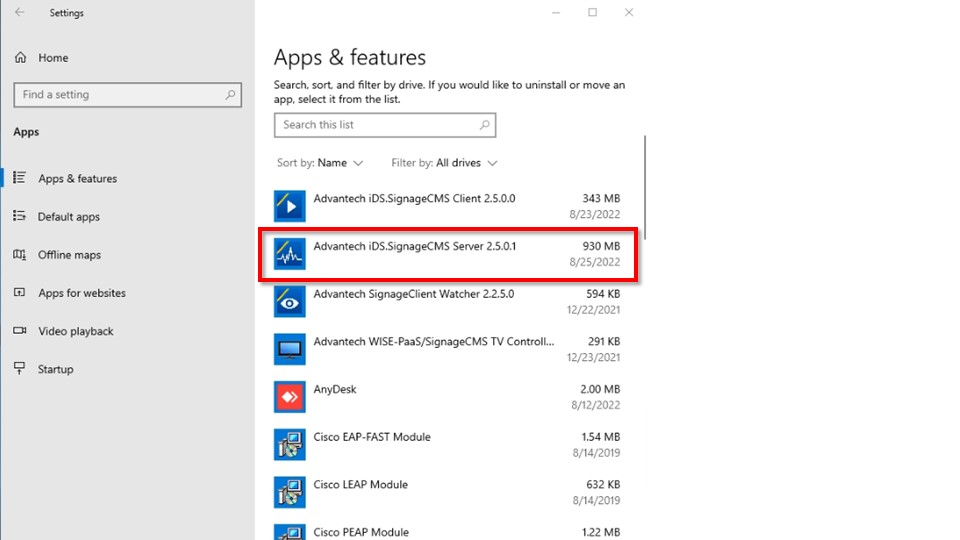Click the Home icon in sidebar

pyautogui.click(x=20, y=58)
